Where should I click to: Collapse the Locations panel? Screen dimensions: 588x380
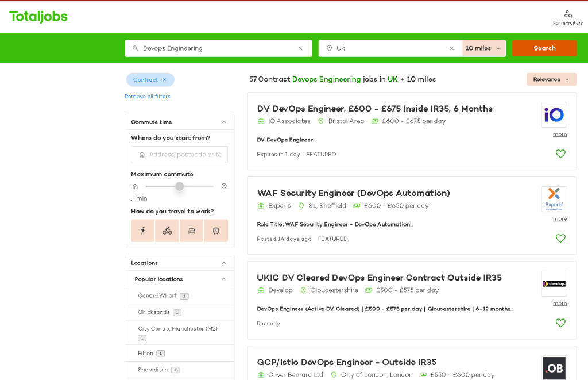(x=224, y=263)
